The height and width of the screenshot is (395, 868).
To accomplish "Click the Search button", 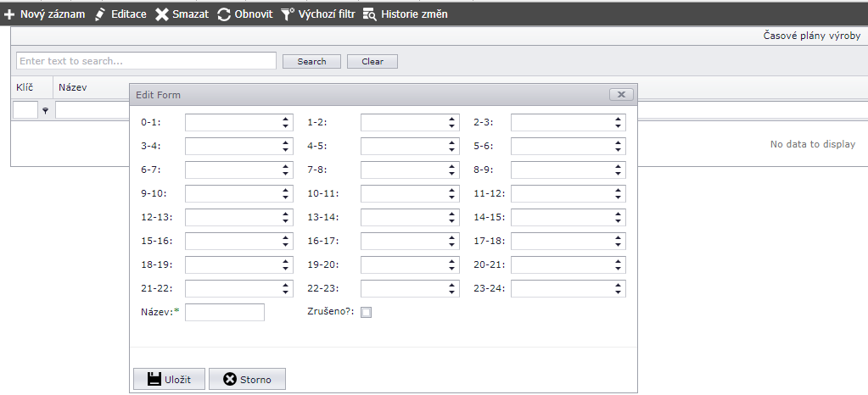I will pyautogui.click(x=311, y=61).
